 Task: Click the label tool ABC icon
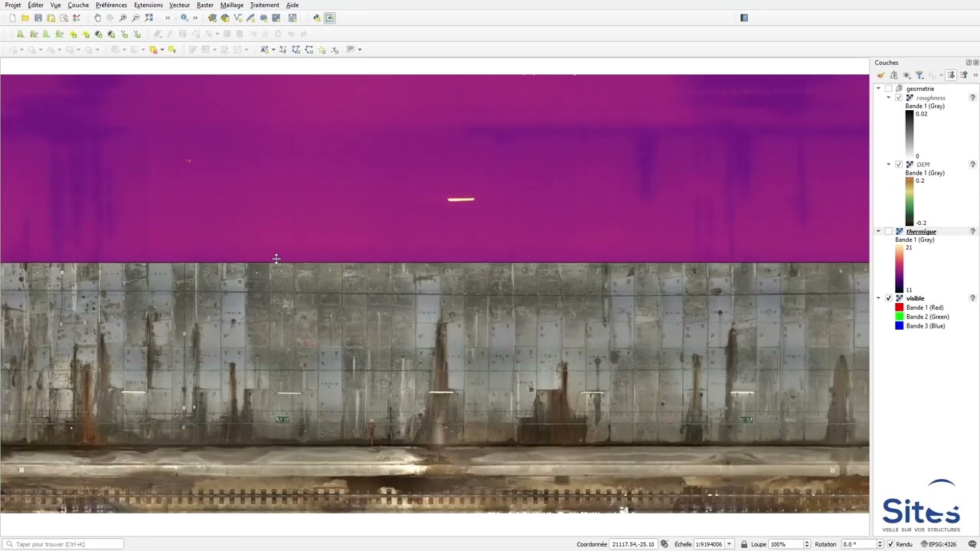point(264,50)
